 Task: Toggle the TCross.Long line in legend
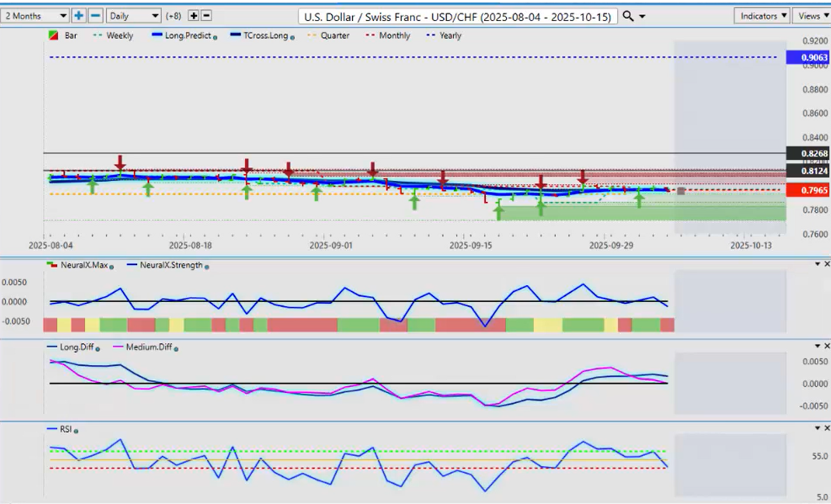[x=264, y=36]
